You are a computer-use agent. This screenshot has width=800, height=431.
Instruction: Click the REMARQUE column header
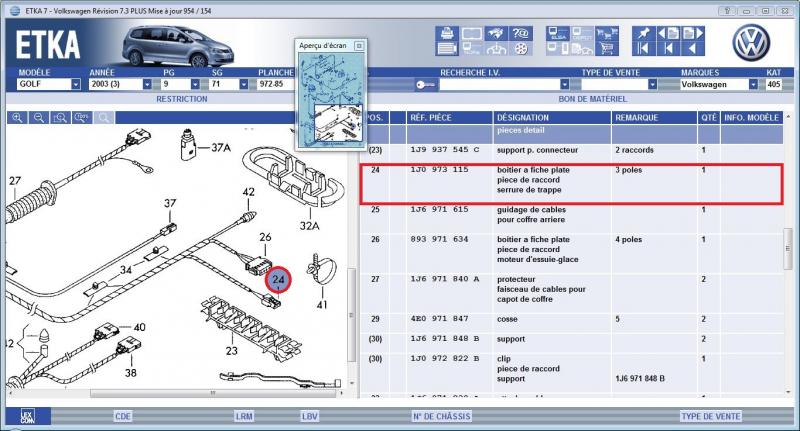(654, 118)
